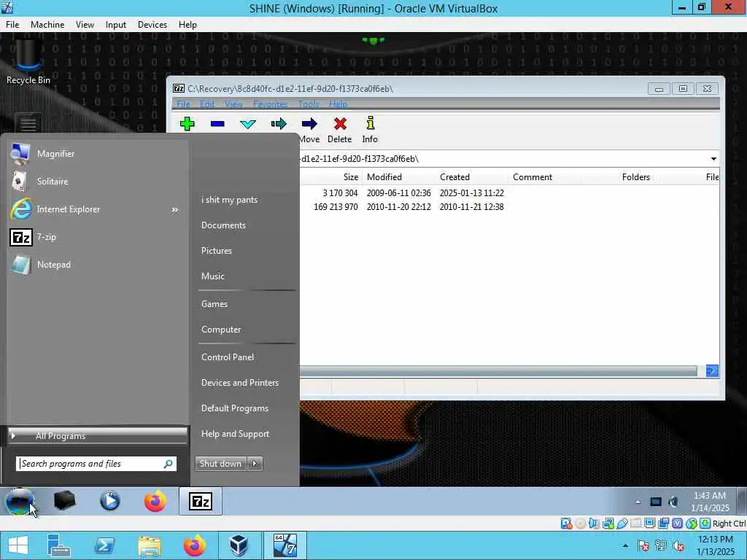Screen dimensions: 747x560
Task: Show hidden icons in host system tray
Action: click(625, 545)
